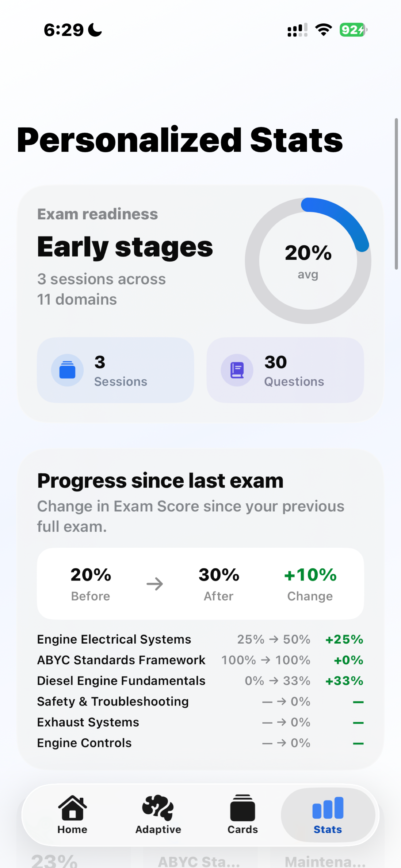Open the 3 Sessions card
The height and width of the screenshot is (868, 401).
[116, 370]
